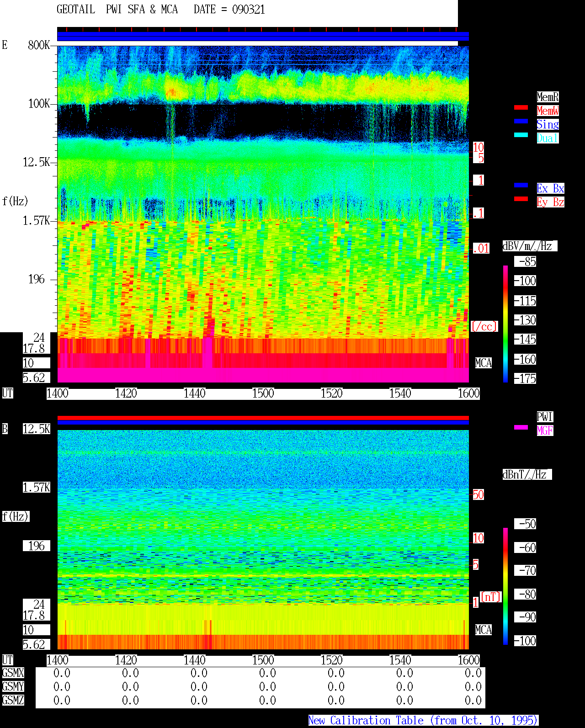Click the red bar above the B spectrogram
This screenshot has height=728, width=585.
[x=263, y=418]
